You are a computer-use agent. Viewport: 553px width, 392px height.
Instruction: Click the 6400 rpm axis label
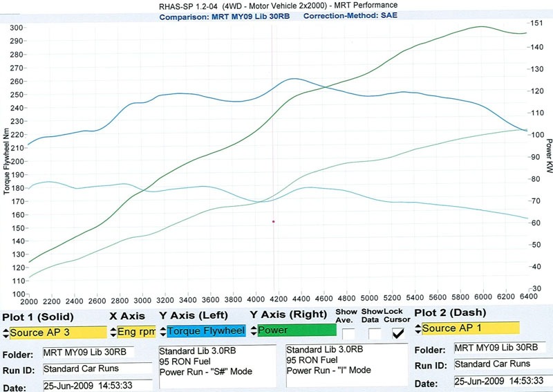528,297
